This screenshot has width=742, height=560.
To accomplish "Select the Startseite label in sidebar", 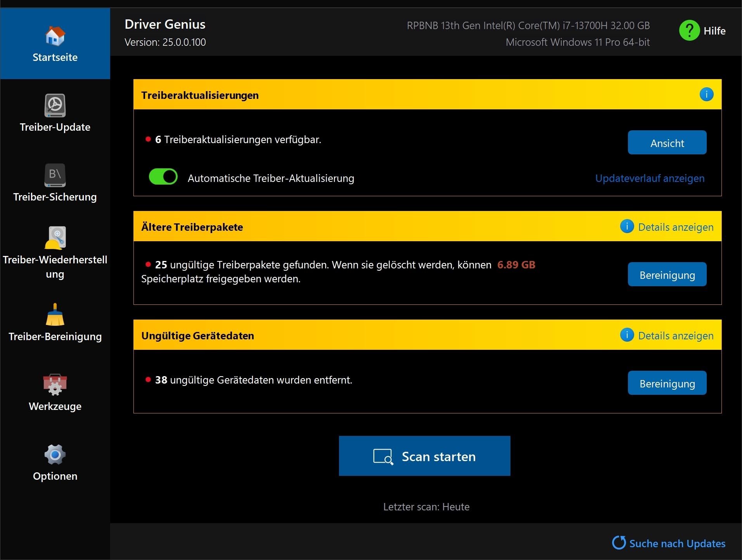I will click(x=55, y=57).
